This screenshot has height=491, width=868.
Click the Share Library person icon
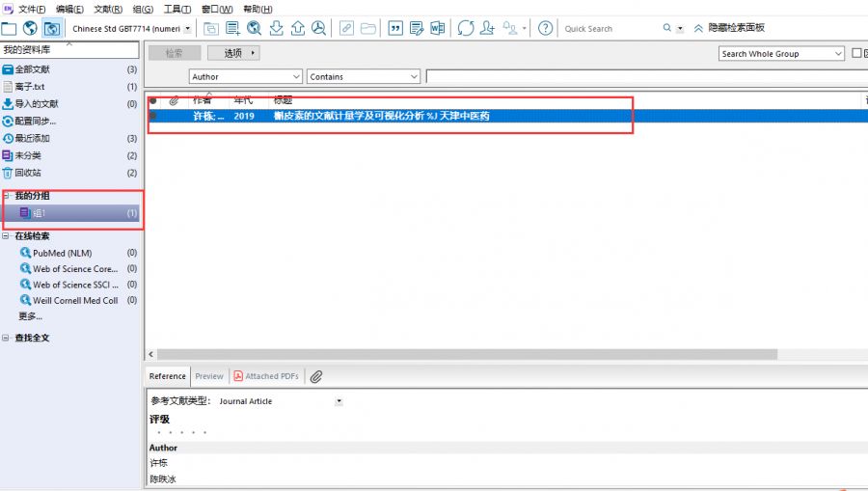488,28
